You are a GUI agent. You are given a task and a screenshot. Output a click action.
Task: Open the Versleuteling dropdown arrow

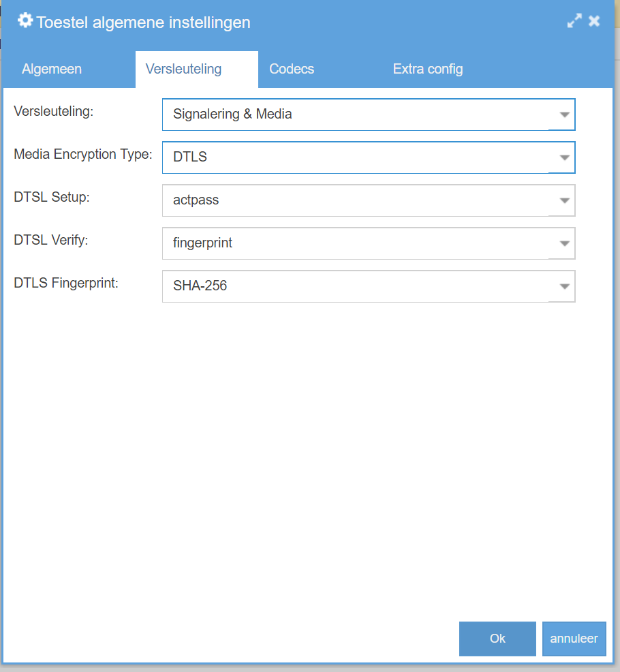coord(563,114)
